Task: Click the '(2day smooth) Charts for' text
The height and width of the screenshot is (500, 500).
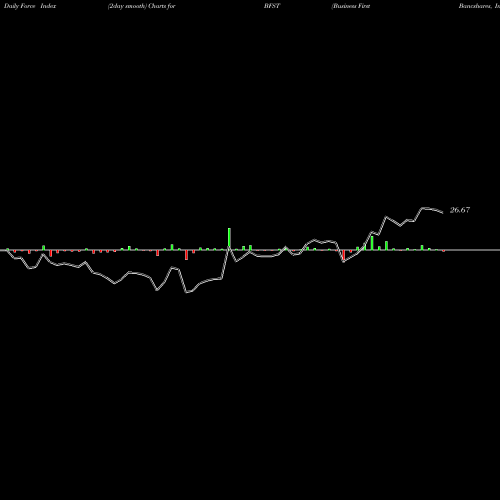Action: pyautogui.click(x=142, y=6)
